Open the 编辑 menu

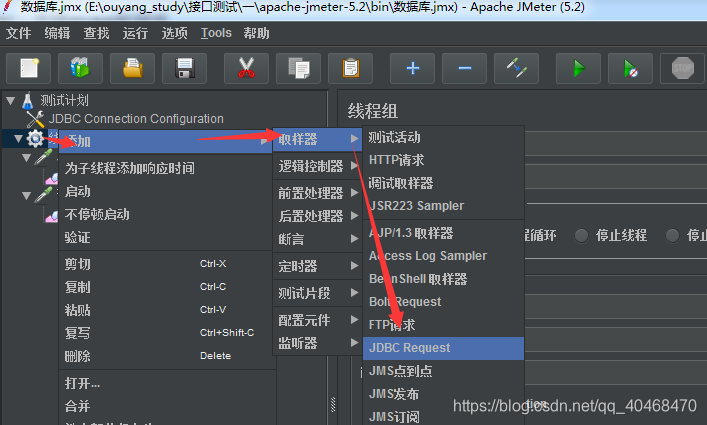click(57, 33)
